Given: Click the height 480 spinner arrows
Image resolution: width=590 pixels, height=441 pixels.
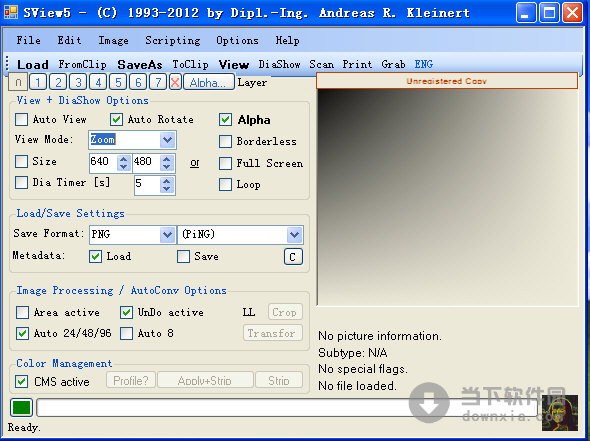Looking at the screenshot, I should [x=167, y=163].
